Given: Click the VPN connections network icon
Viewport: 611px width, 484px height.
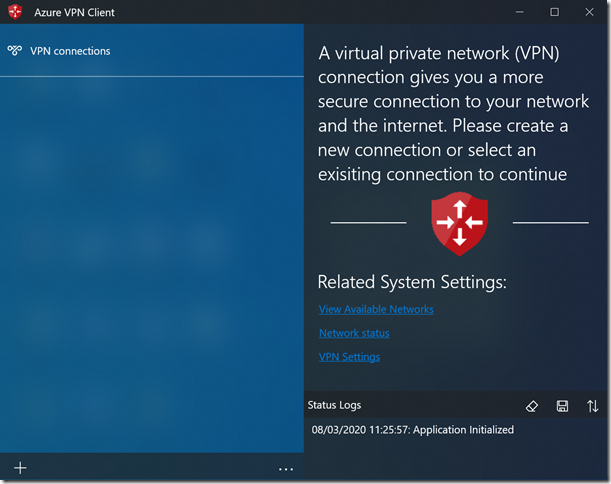Looking at the screenshot, I should point(15,51).
